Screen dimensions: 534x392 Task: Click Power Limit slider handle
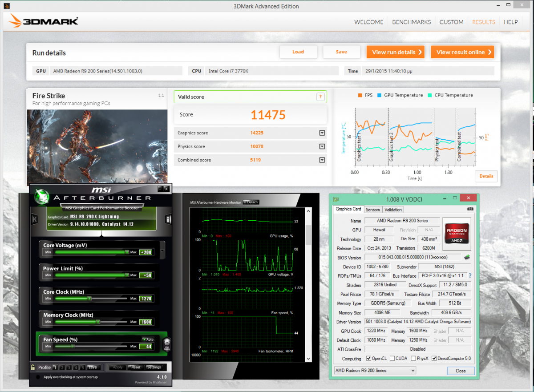pyautogui.click(x=127, y=275)
